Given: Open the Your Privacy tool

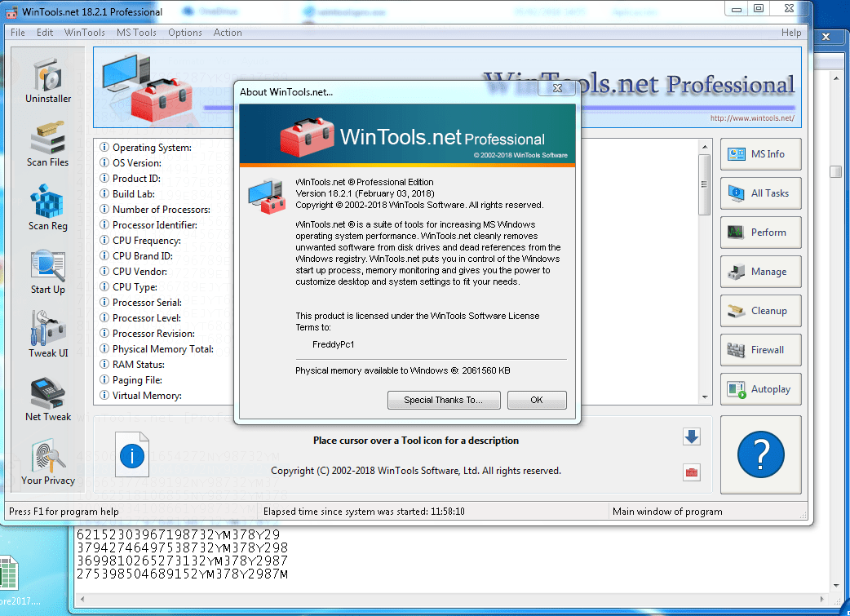Looking at the screenshot, I should click(x=47, y=462).
